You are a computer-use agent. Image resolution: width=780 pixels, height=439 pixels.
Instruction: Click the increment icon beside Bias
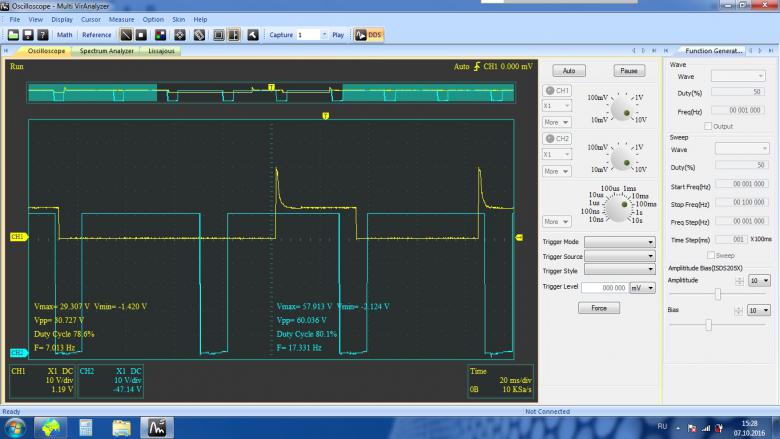pyautogui.click(x=739, y=311)
